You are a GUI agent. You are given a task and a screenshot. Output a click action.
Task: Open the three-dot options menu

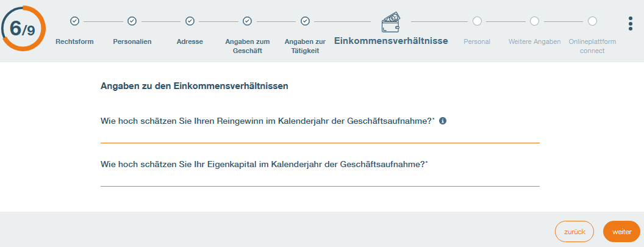(x=630, y=23)
